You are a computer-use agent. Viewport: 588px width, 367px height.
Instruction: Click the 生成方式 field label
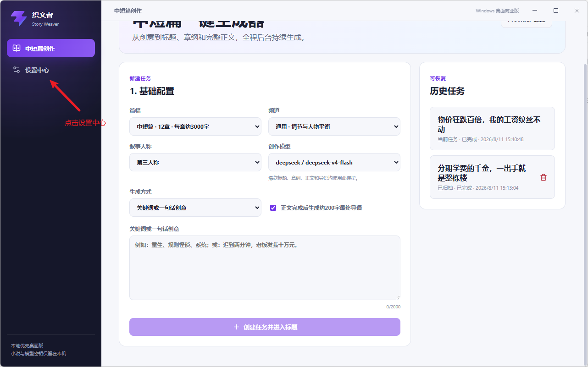coord(141,192)
